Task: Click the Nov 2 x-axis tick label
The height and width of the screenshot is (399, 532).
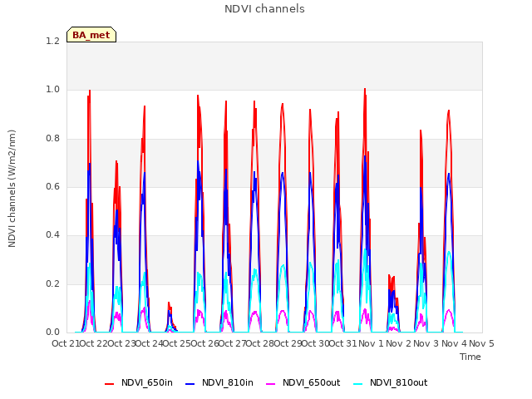Action: tap(399, 343)
